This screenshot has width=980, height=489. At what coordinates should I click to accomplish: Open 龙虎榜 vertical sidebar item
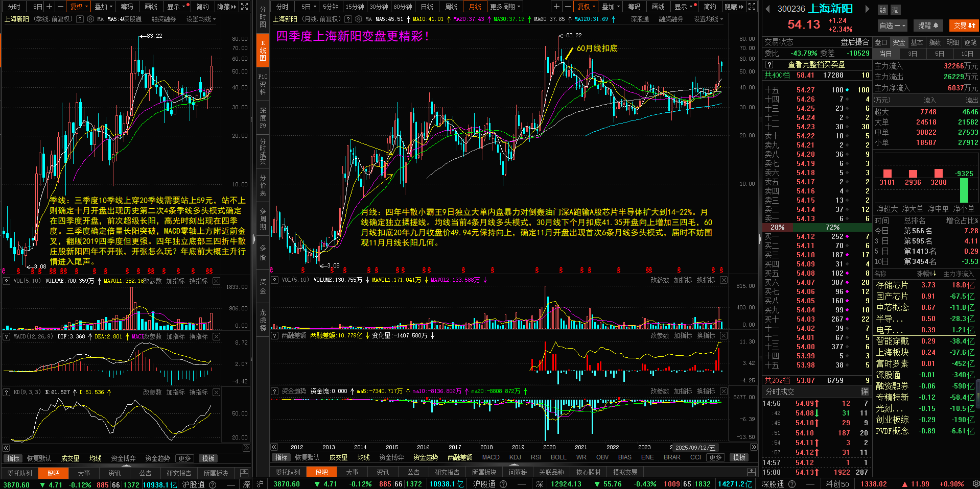(x=263, y=320)
